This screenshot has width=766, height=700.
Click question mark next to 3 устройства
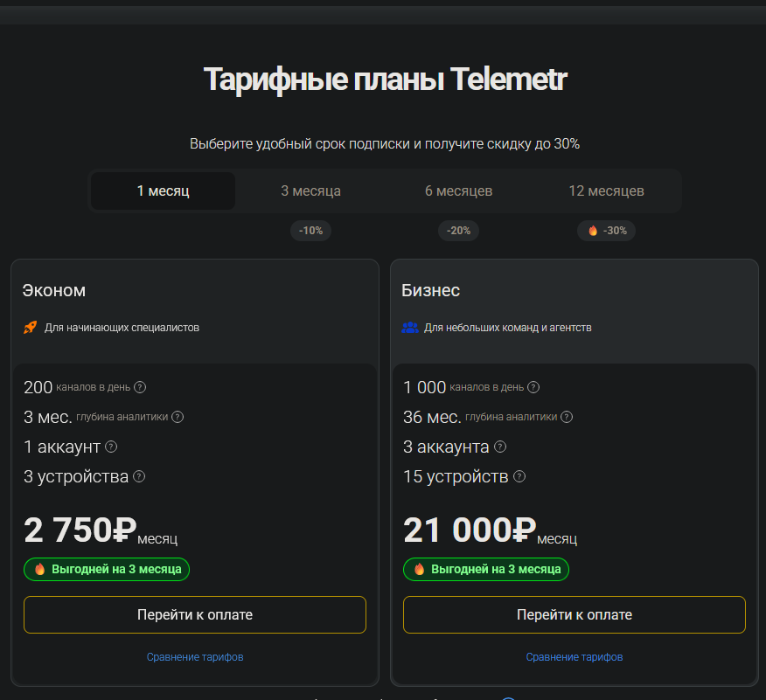pyautogui.click(x=139, y=476)
